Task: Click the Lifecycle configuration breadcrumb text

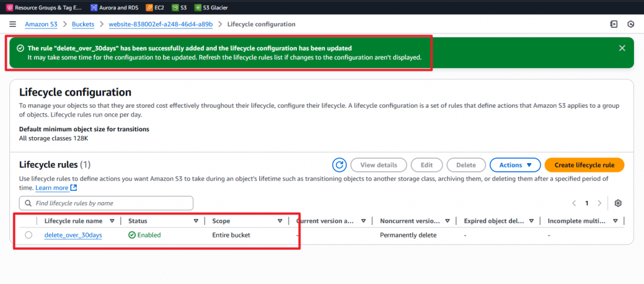Action: [x=261, y=25]
